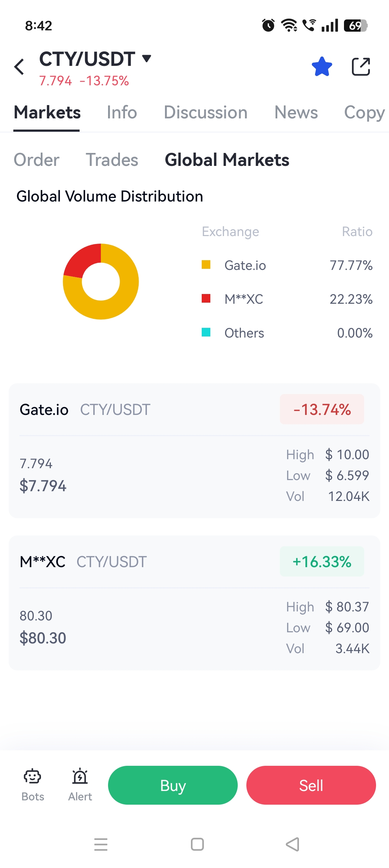Go to the News tab
The width and height of the screenshot is (389, 868).
click(296, 112)
